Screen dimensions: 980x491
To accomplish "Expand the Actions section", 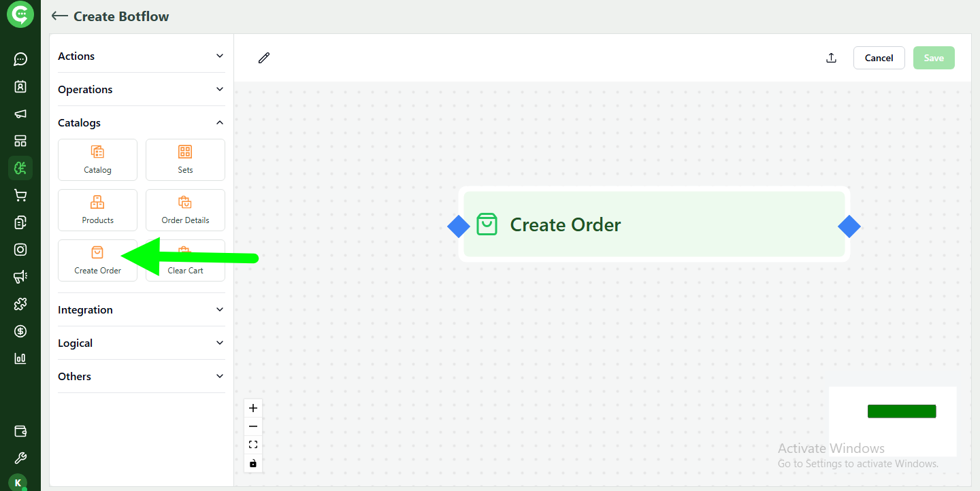I will point(141,56).
